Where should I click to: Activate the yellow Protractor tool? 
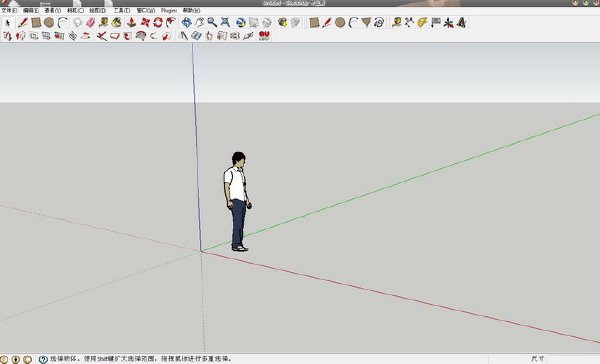422,23
